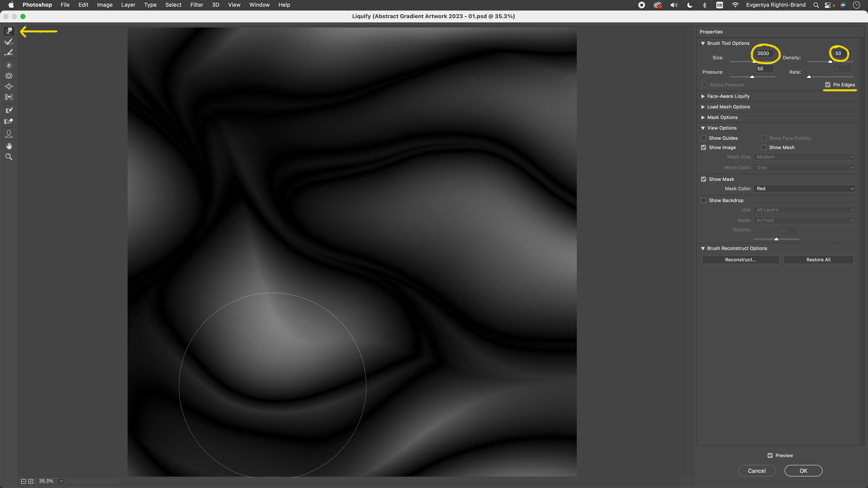Select the Face tool
The image size is (868, 488).
pyautogui.click(x=9, y=134)
